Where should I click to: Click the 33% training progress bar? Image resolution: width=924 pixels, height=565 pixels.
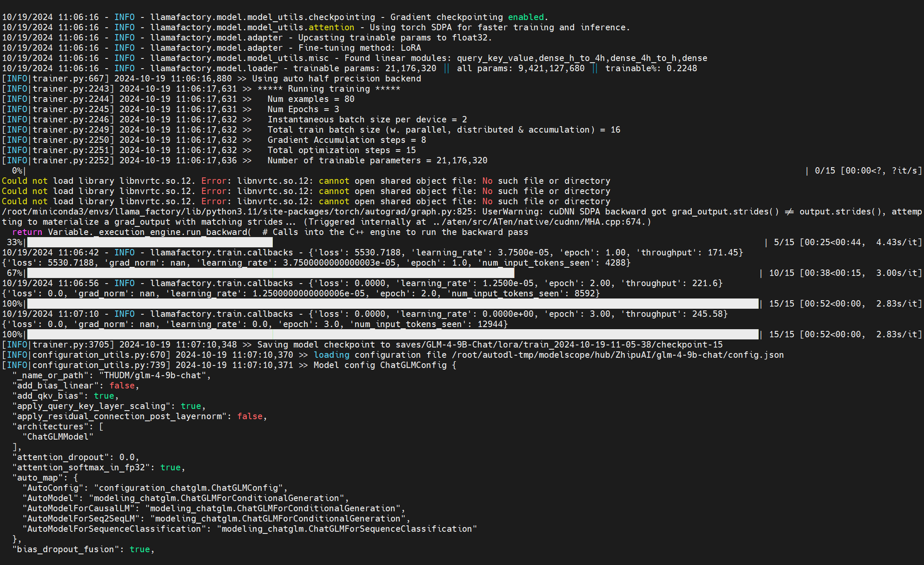pyautogui.click(x=149, y=242)
